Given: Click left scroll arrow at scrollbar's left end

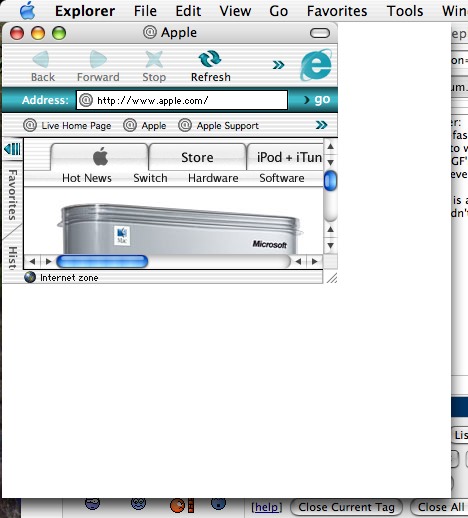Looking at the screenshot, I should (x=32, y=262).
